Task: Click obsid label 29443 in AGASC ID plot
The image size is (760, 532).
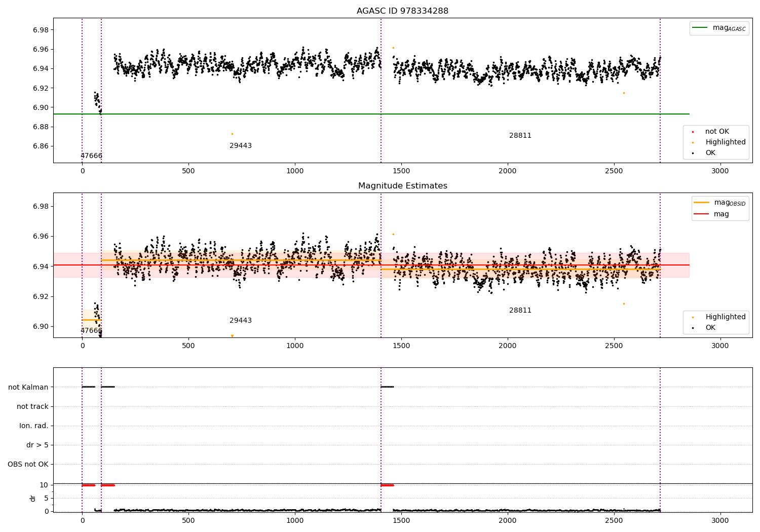Action: pyautogui.click(x=241, y=146)
